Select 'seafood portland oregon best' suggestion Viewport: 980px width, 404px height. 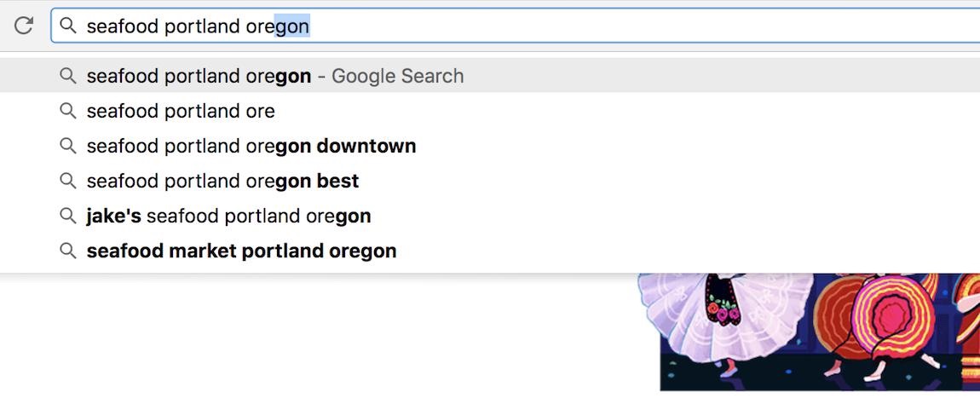[222, 181]
